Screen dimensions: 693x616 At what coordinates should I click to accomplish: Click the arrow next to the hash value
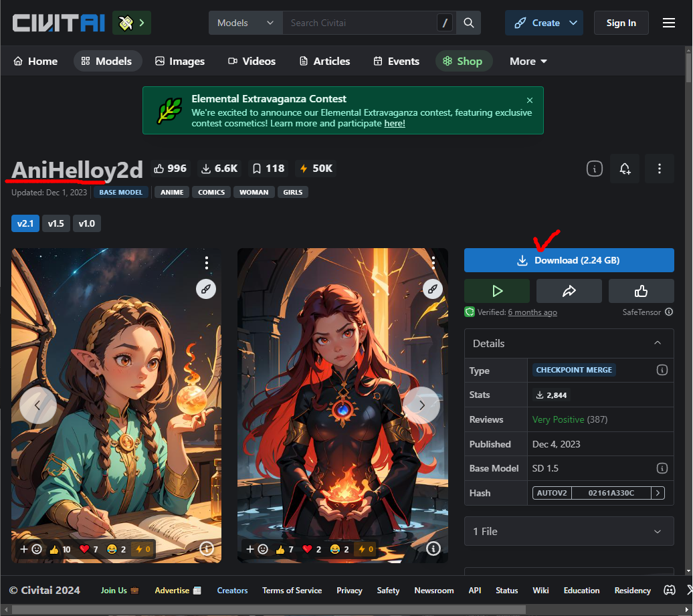click(x=658, y=493)
